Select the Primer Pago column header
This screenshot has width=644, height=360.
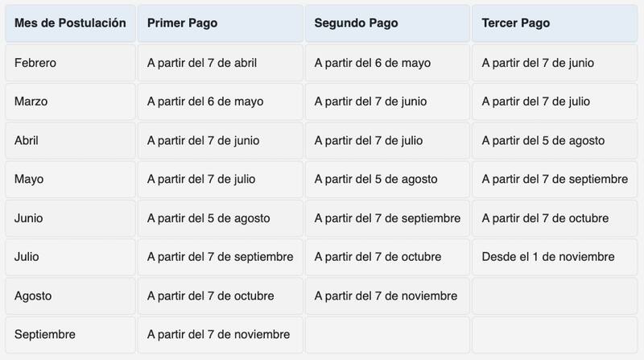[220, 23]
